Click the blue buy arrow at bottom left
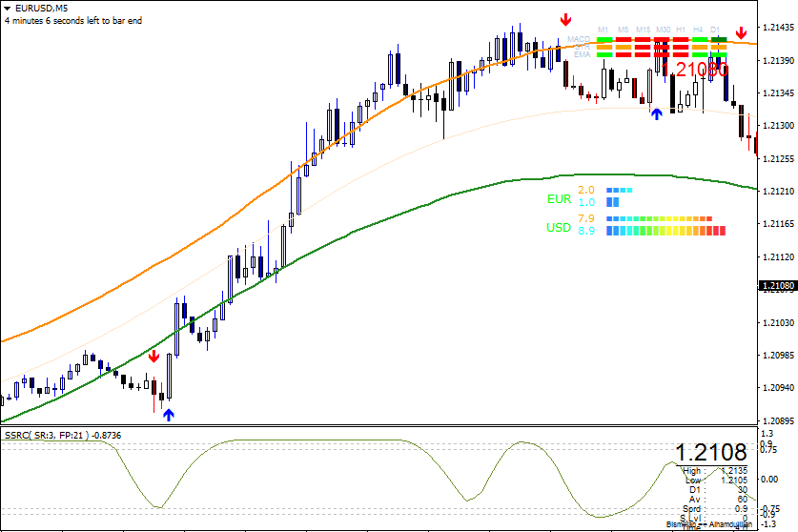 point(169,414)
